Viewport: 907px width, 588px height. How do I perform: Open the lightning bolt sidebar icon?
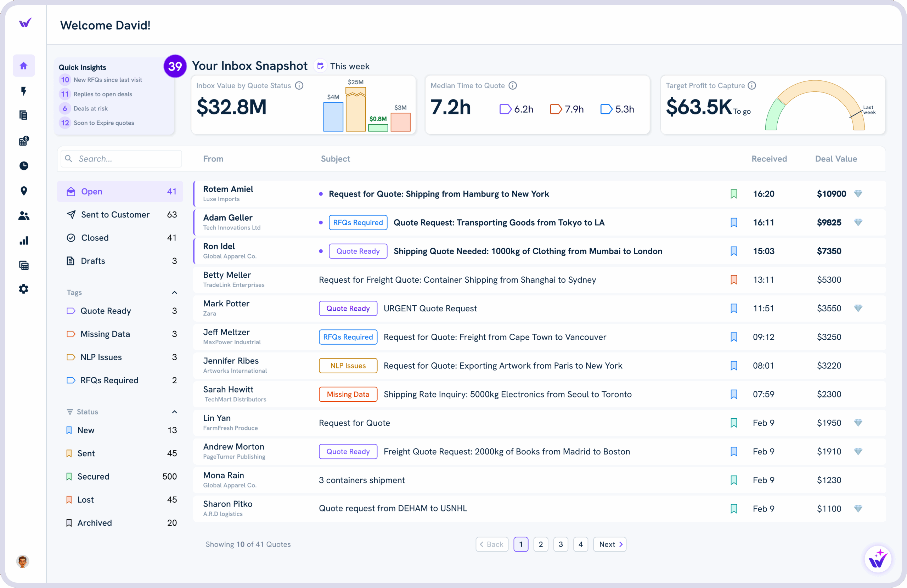(24, 91)
